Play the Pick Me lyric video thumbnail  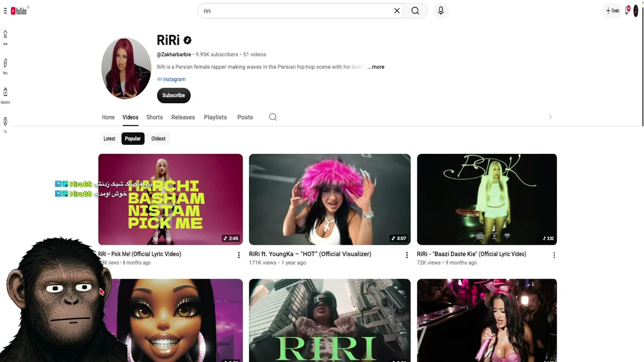point(171,200)
